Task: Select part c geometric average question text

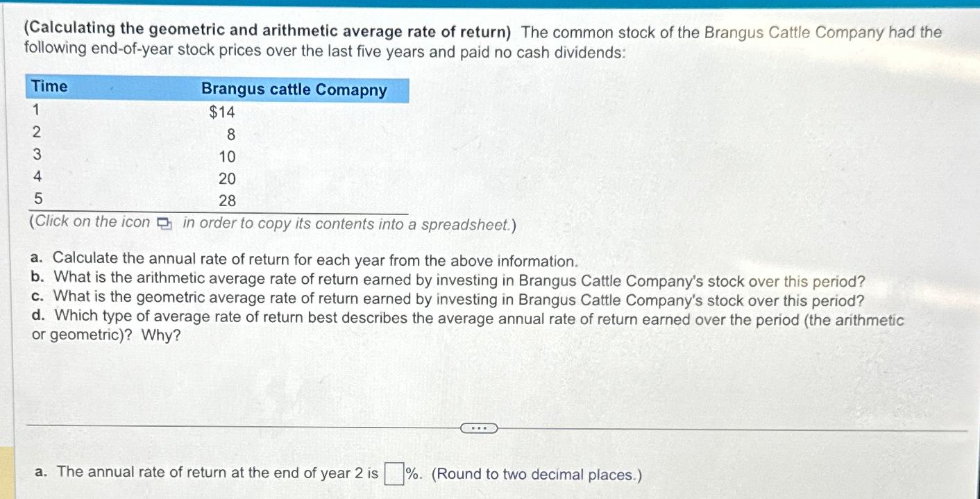Action: tap(445, 300)
